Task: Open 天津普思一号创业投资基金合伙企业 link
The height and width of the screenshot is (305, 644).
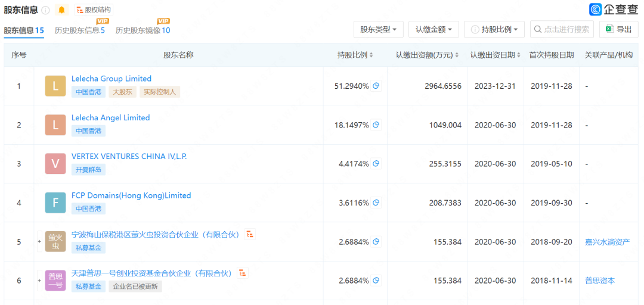Action: click(x=151, y=273)
